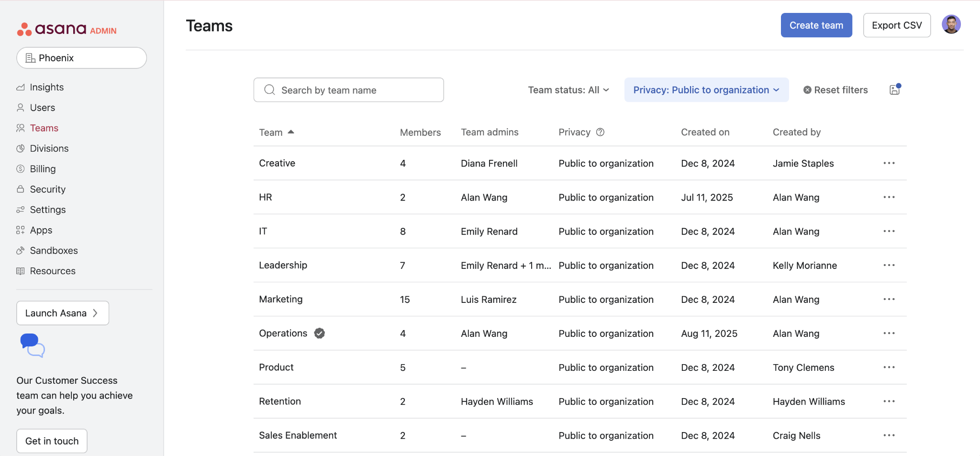Screen dimensions: 980x456
Task: Click the Launch Asana button
Action: [63, 313]
